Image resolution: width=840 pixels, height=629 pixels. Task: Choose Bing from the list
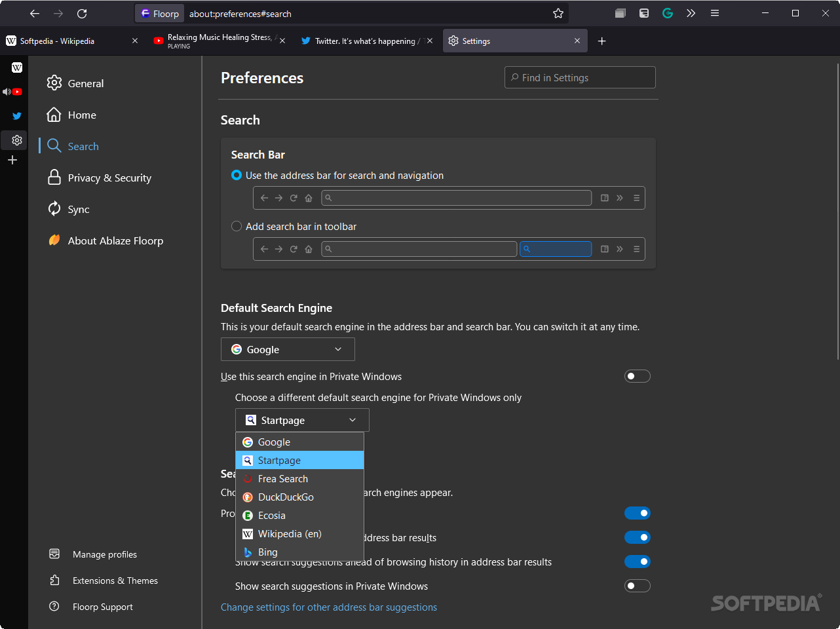pos(299,552)
